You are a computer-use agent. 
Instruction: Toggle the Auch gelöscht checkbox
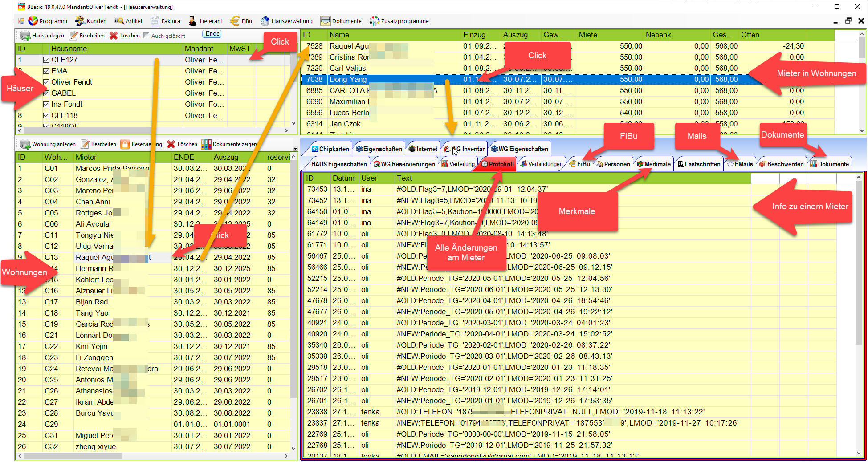coord(146,36)
